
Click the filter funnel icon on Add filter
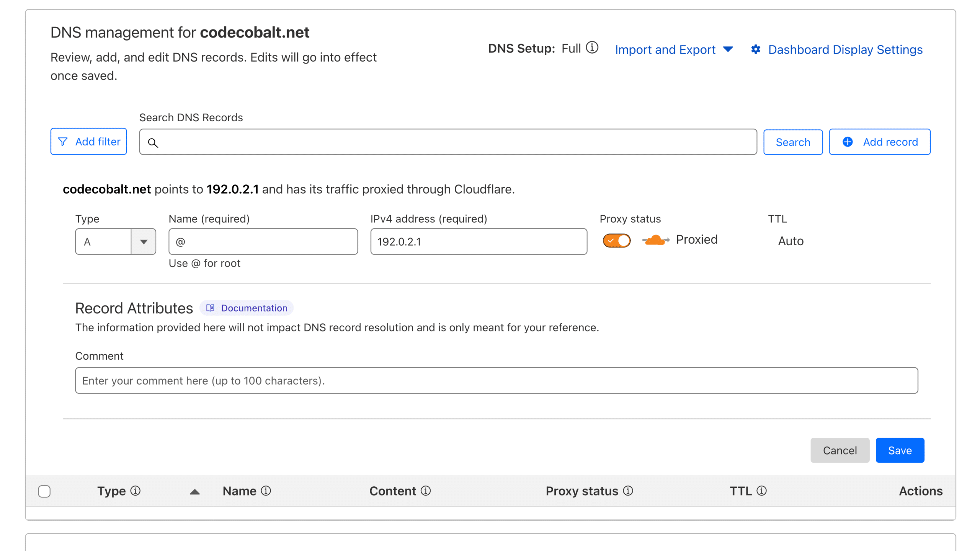pyautogui.click(x=63, y=142)
